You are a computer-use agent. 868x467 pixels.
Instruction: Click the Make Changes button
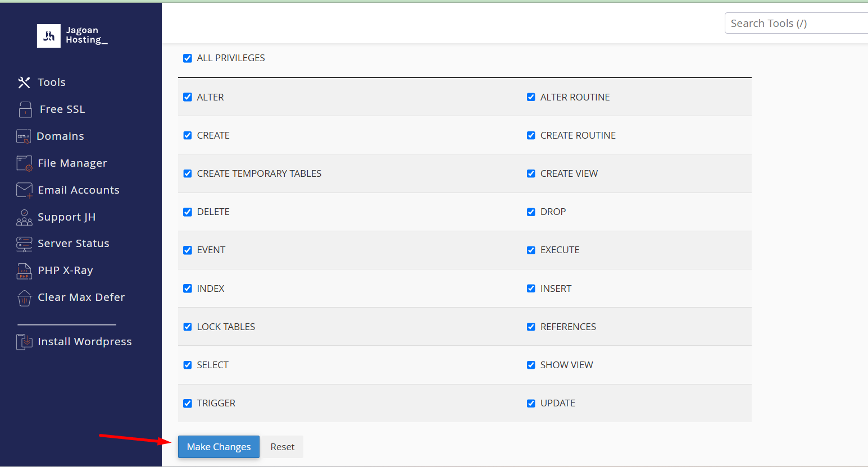[219, 447]
